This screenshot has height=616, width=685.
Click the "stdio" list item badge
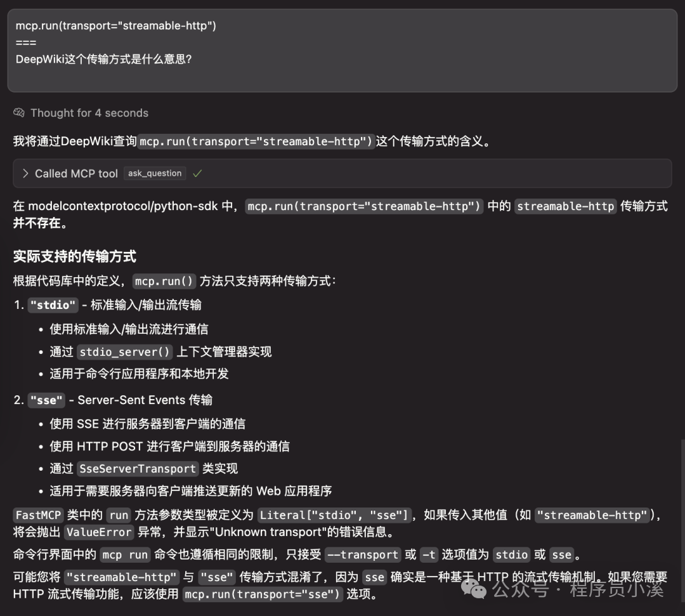(x=53, y=305)
